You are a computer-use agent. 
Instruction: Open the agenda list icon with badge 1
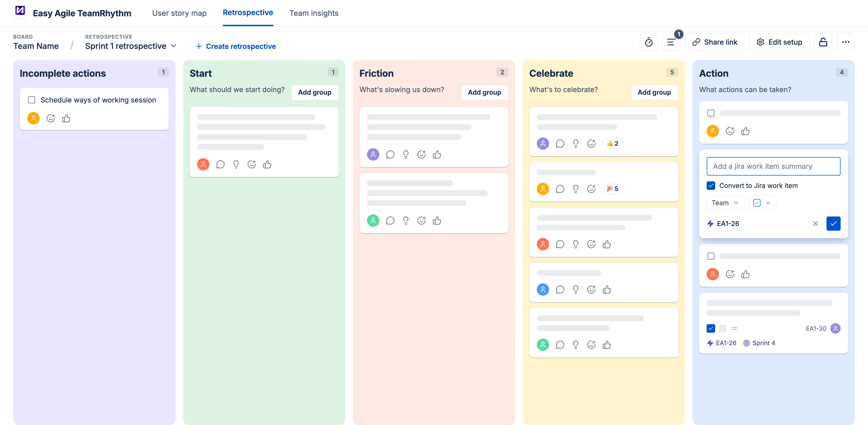pos(671,42)
